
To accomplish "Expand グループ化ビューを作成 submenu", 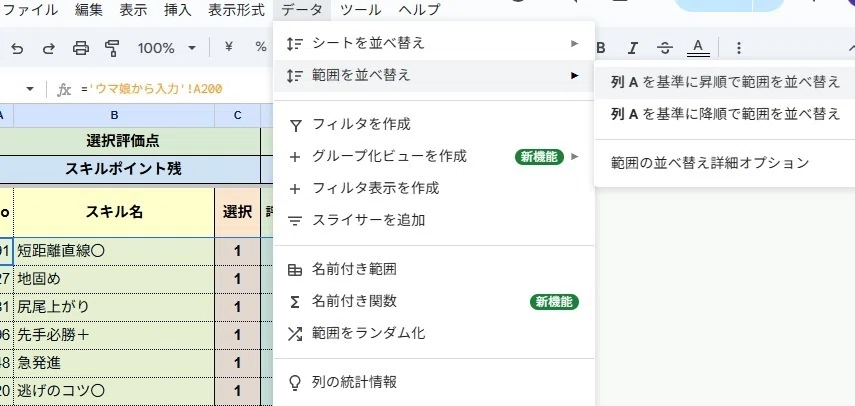I will (x=433, y=156).
